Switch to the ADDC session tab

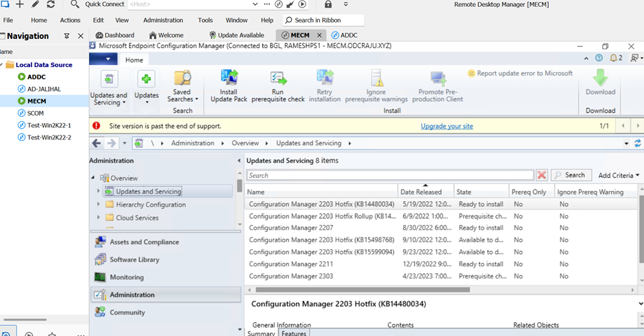click(345, 36)
